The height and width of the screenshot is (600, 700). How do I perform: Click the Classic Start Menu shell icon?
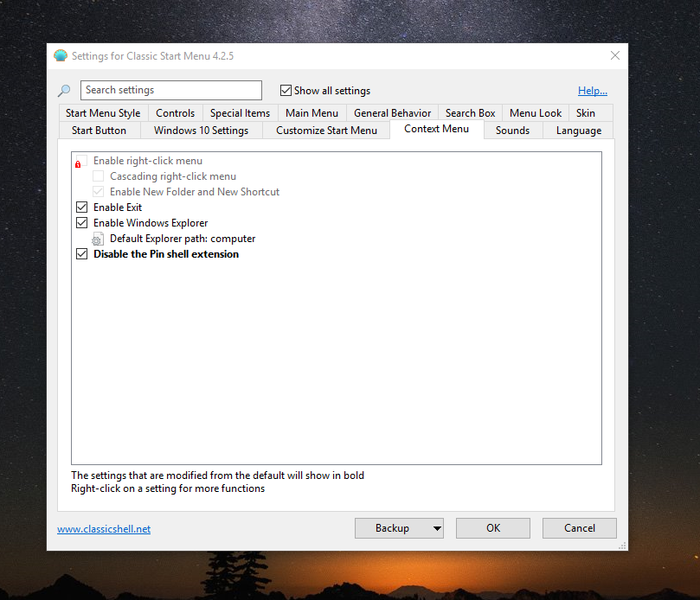61,55
